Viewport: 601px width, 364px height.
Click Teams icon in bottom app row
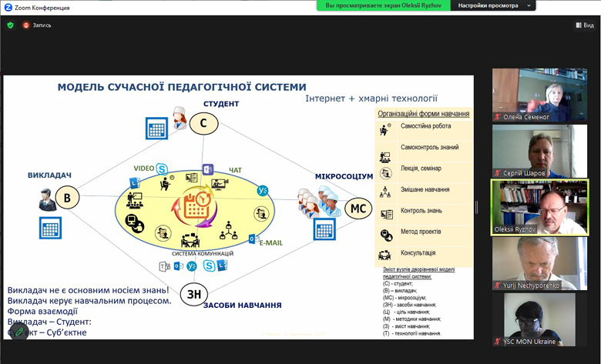pyautogui.click(x=165, y=266)
